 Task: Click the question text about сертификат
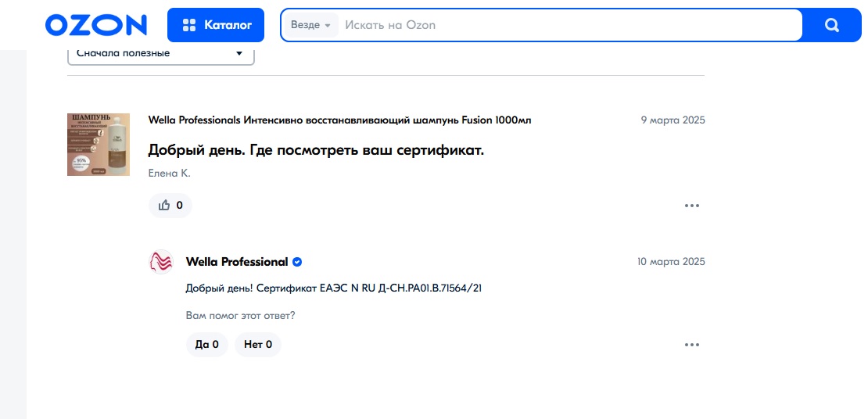coord(316,150)
